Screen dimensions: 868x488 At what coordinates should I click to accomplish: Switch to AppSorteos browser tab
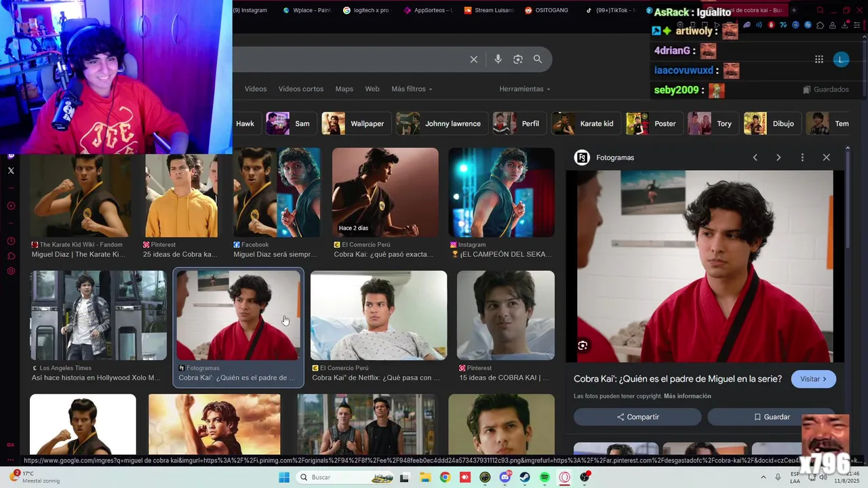[x=428, y=10]
